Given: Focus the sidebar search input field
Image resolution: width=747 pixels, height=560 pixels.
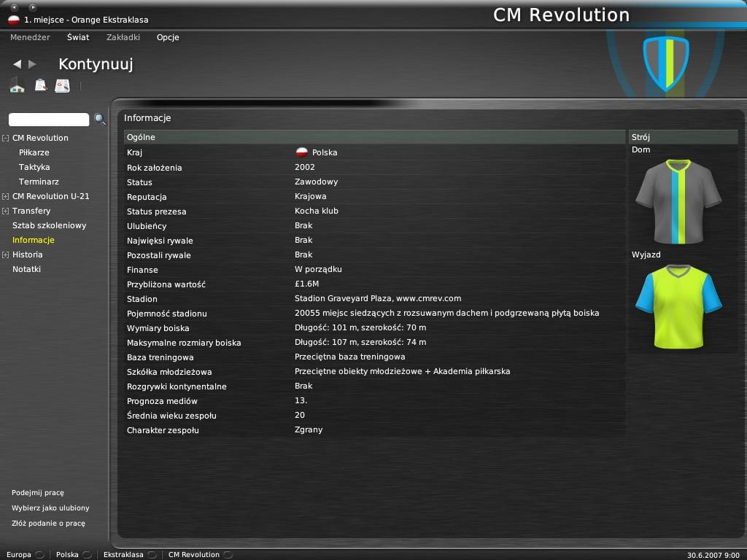Looking at the screenshot, I should click(49, 120).
